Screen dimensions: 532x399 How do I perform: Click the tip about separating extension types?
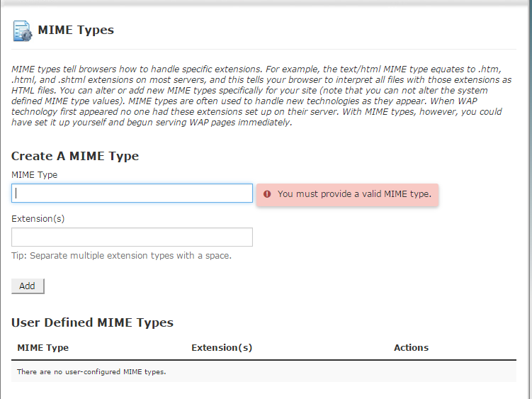121,255
